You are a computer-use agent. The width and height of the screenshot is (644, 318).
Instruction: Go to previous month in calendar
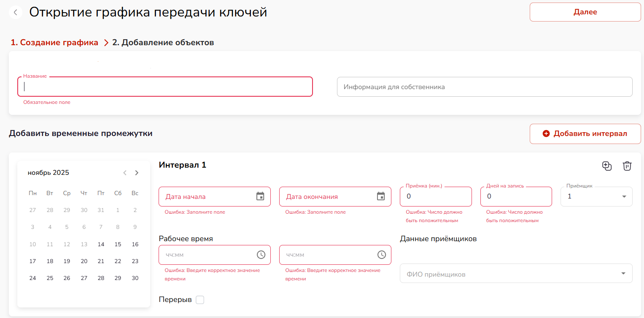125,173
